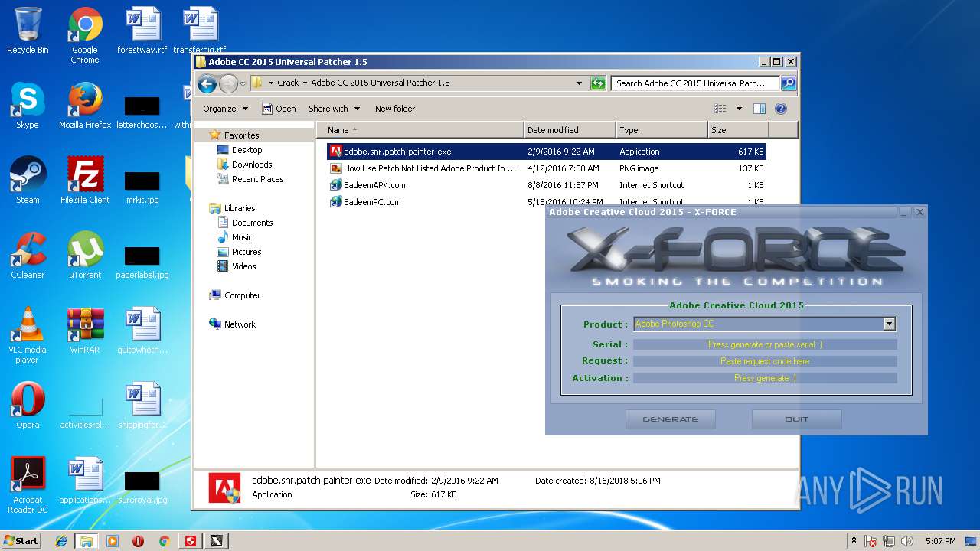Open the Explorer Help question mark
Image resolution: width=980 pixels, height=551 pixels.
pyautogui.click(x=781, y=109)
